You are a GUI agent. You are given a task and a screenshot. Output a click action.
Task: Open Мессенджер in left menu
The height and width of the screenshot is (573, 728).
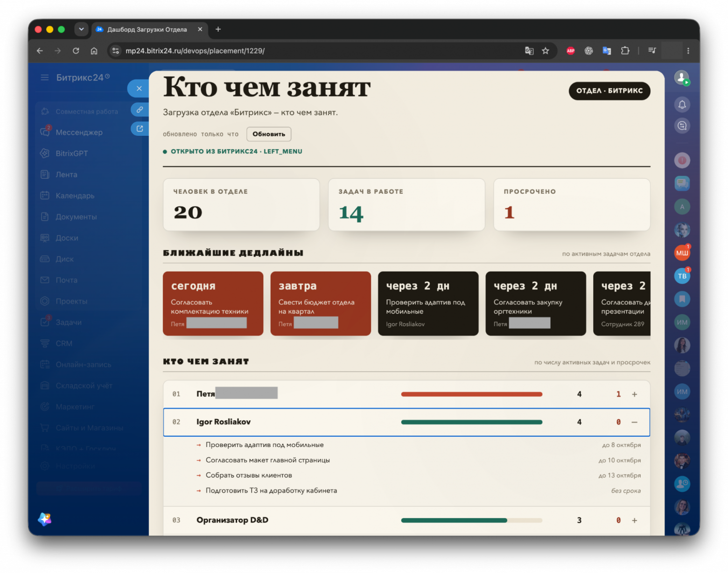[79, 133]
